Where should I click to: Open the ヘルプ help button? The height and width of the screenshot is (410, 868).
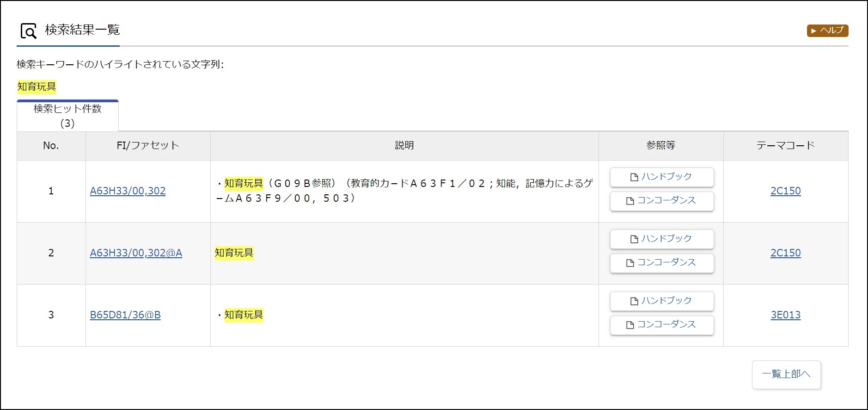tap(827, 31)
